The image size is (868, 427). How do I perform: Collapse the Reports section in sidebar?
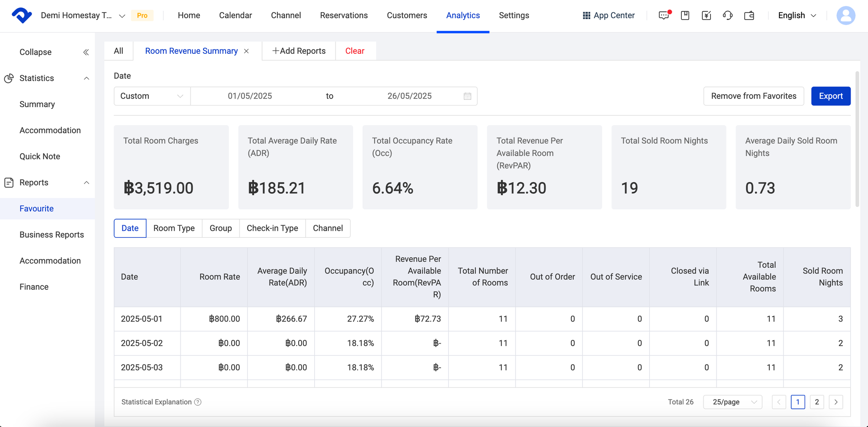point(86,182)
